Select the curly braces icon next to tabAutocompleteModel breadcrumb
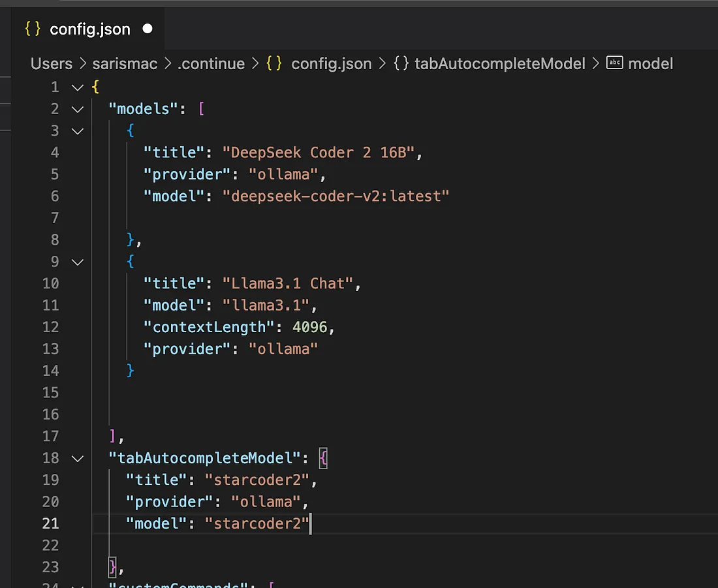718x588 pixels. pyautogui.click(x=401, y=63)
